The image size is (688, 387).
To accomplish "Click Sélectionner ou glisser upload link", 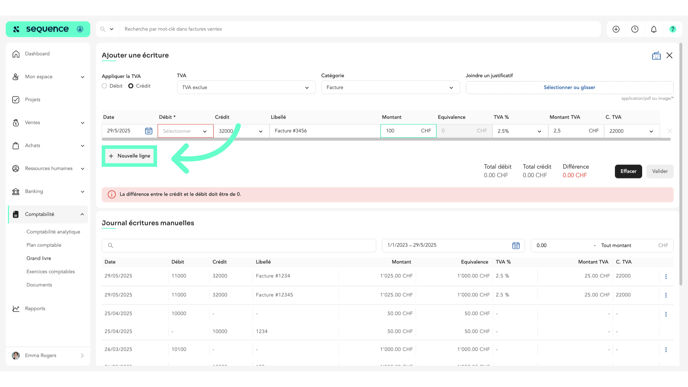I will (569, 87).
